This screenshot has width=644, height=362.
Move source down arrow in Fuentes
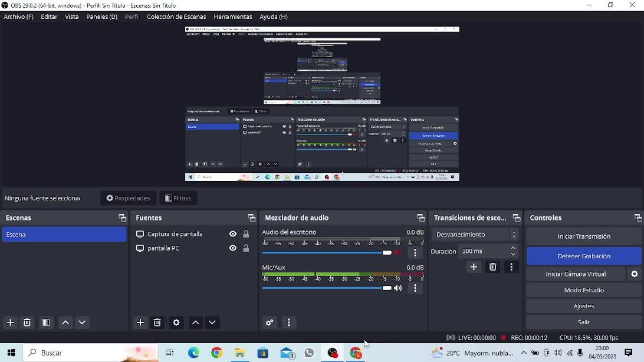point(212,322)
